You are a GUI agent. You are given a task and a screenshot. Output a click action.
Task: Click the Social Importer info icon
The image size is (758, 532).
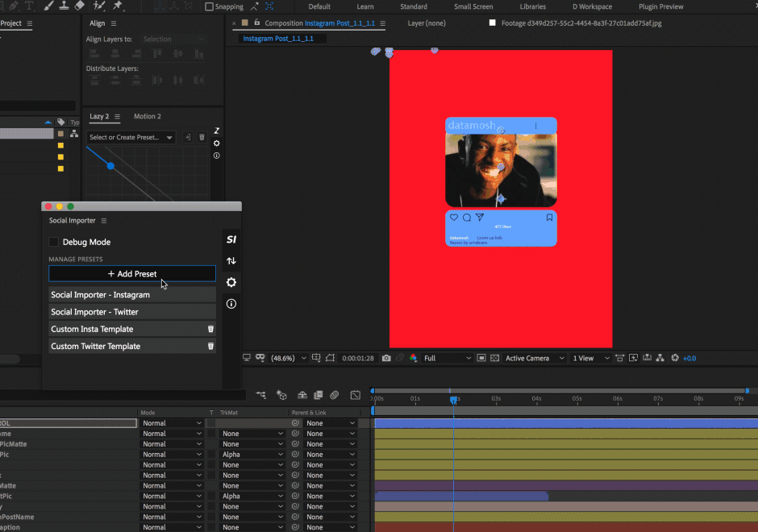[231, 304]
